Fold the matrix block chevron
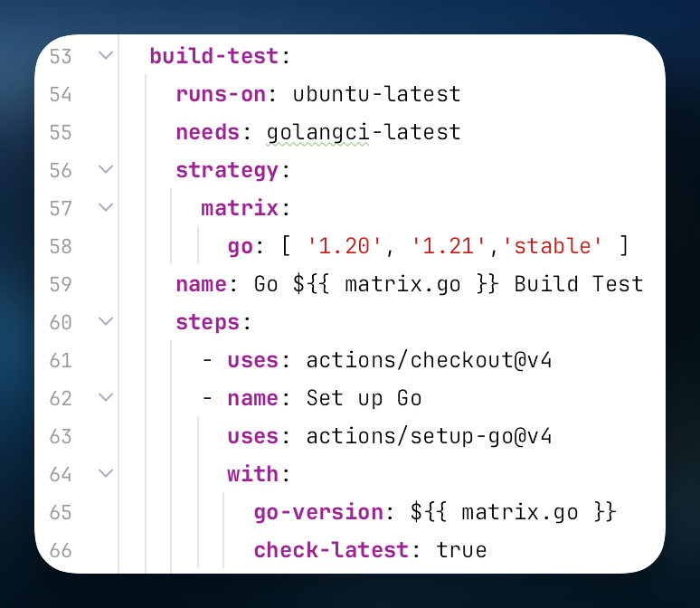This screenshot has width=700, height=608. tap(106, 208)
